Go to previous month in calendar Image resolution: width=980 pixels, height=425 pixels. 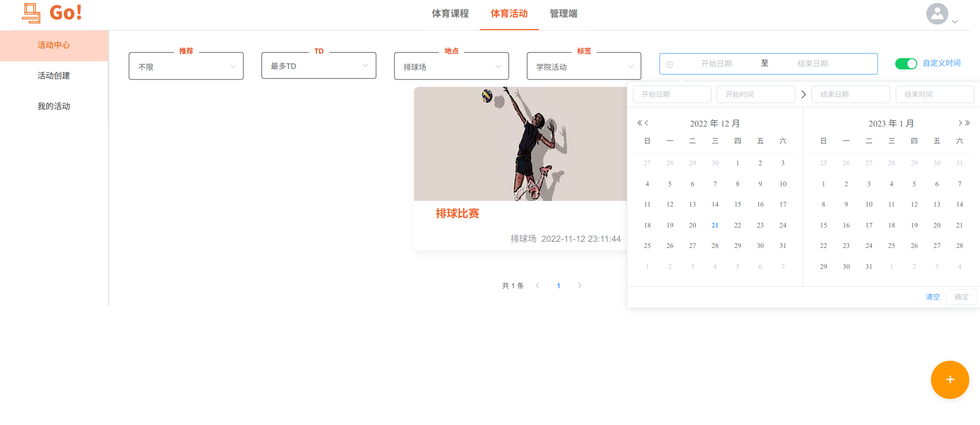[647, 123]
